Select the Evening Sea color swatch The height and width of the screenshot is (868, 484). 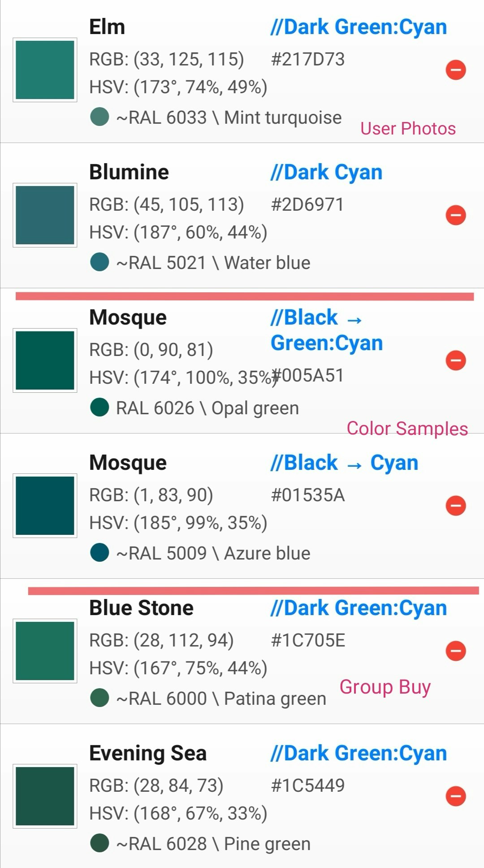(45, 796)
